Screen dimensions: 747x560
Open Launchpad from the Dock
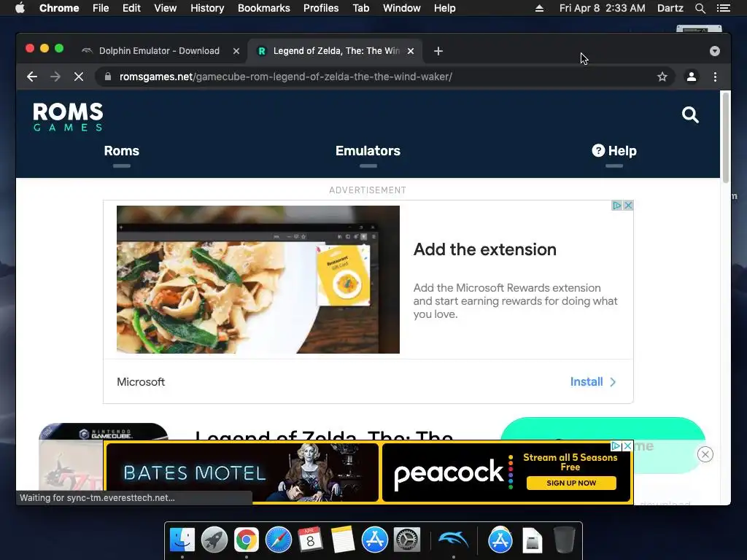click(x=214, y=540)
